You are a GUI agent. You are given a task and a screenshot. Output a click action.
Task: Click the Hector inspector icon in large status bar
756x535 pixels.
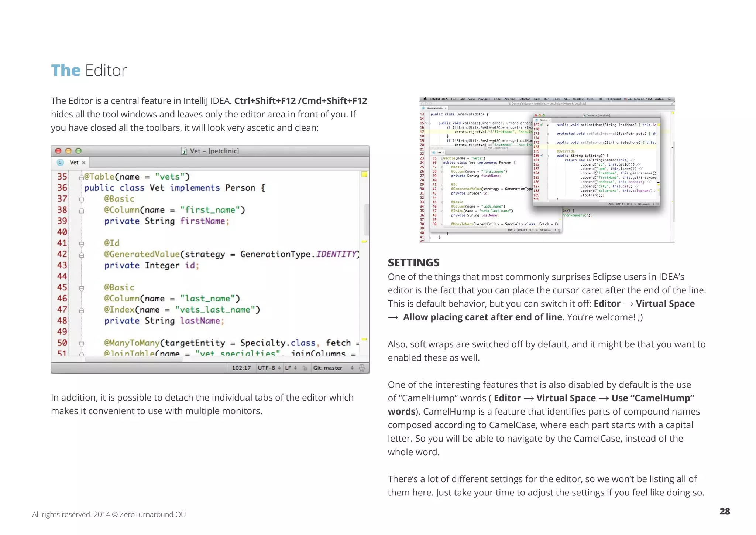click(362, 368)
